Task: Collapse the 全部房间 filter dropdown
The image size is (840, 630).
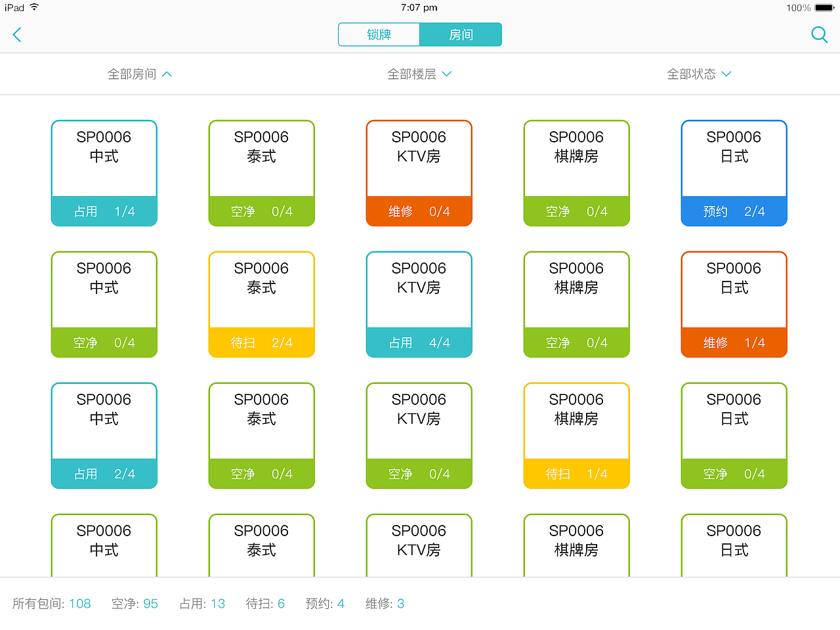Action: click(x=140, y=73)
